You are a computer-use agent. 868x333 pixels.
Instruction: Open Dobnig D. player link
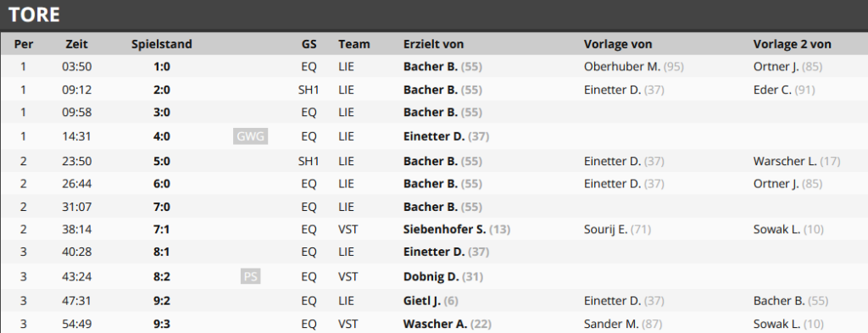430,276
